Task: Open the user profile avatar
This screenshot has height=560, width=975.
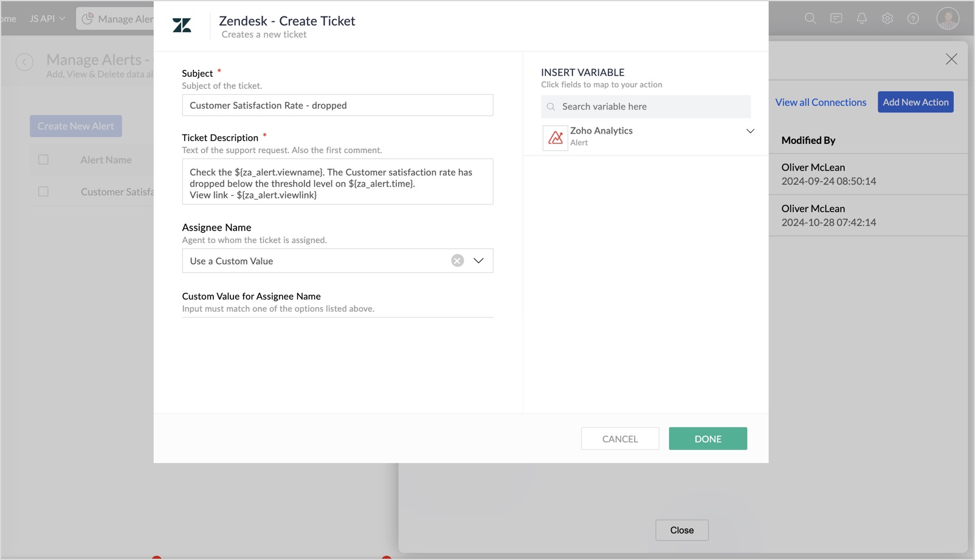Action: (947, 18)
